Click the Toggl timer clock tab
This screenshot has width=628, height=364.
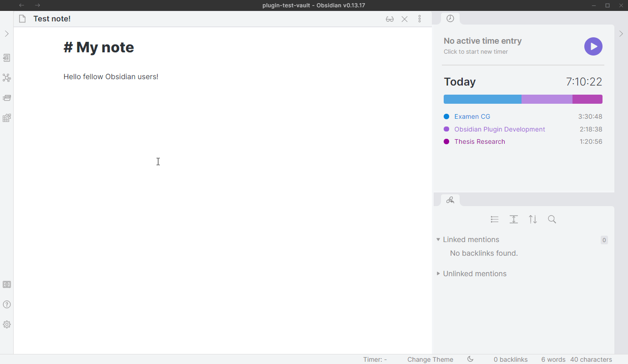450,19
